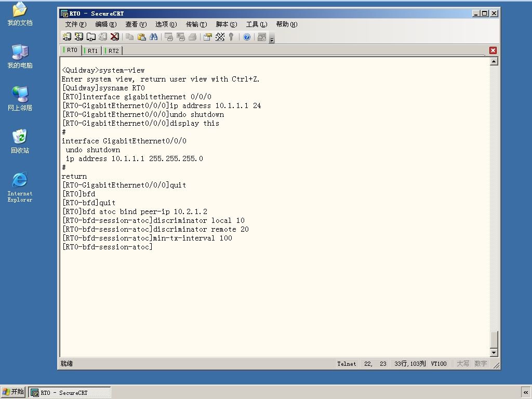Viewport: 532px width, 399px height.
Task: Click the vertical scrollbar thumb
Action: tap(494, 339)
